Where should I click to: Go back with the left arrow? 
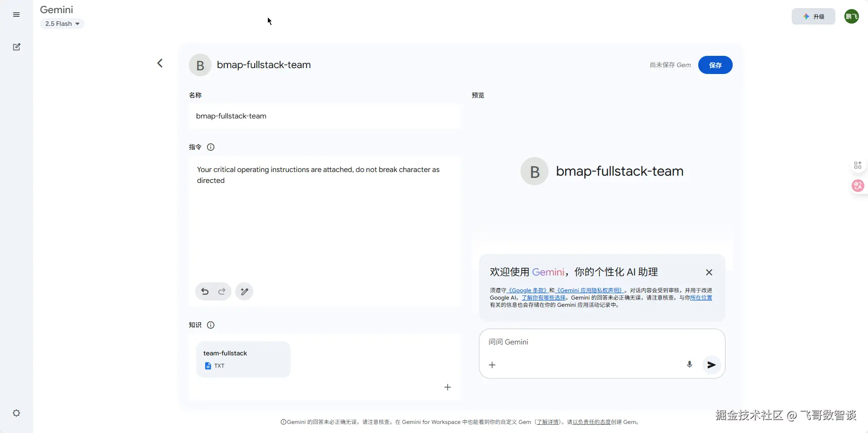160,63
